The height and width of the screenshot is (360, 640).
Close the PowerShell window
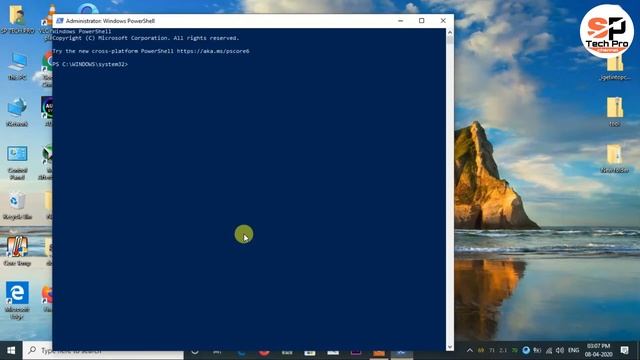pos(443,21)
